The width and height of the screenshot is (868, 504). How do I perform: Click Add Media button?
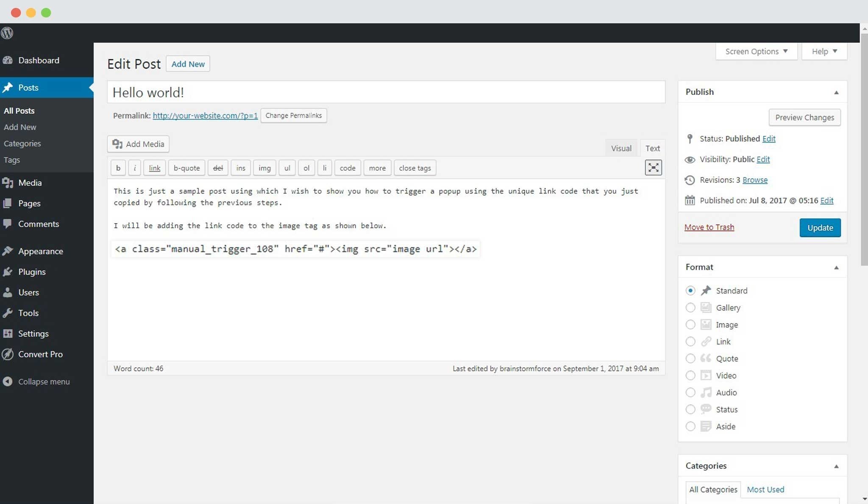(x=138, y=144)
